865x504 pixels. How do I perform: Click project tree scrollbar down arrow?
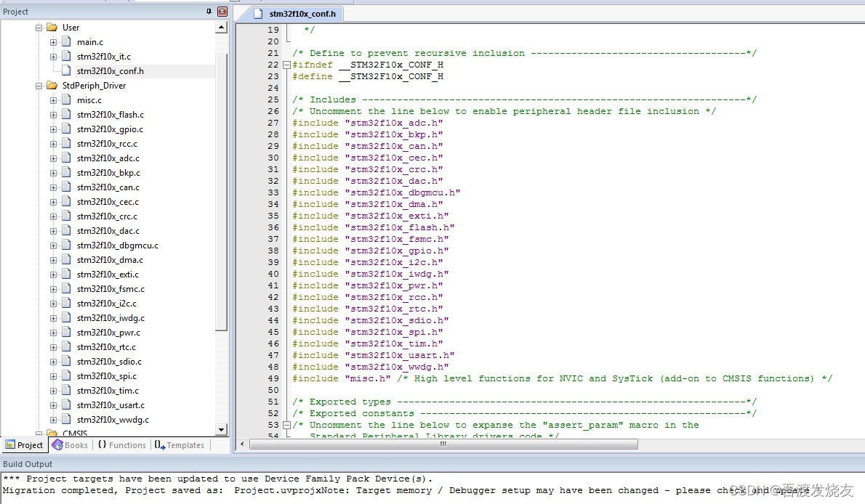coord(222,429)
